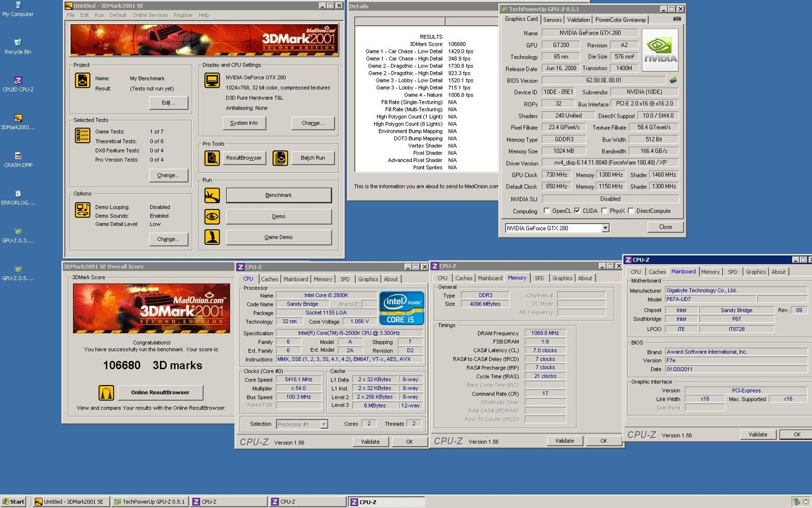Click the Batch Run button
This screenshot has height=508, width=812.
point(313,158)
